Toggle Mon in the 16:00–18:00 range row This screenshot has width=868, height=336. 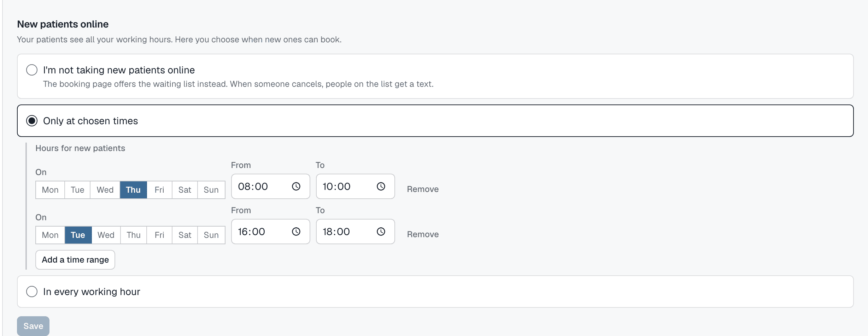point(50,235)
